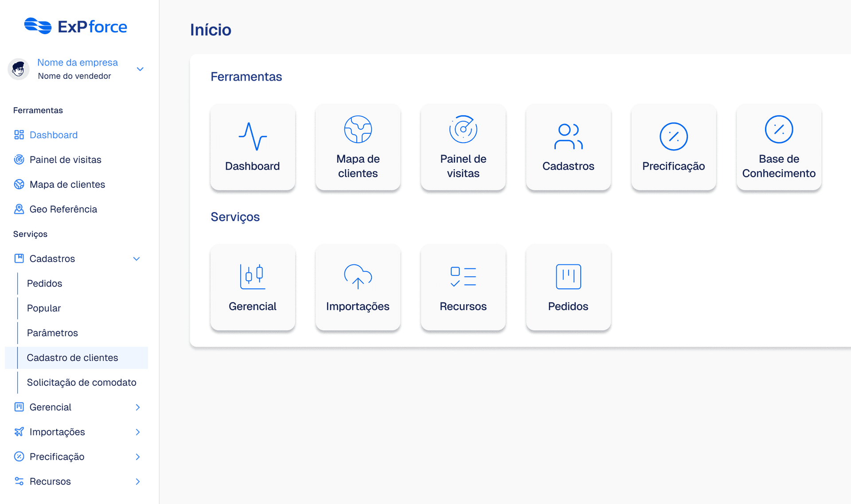Click the Precificação label in sidebar
This screenshot has width=851, height=504.
pos(57,457)
